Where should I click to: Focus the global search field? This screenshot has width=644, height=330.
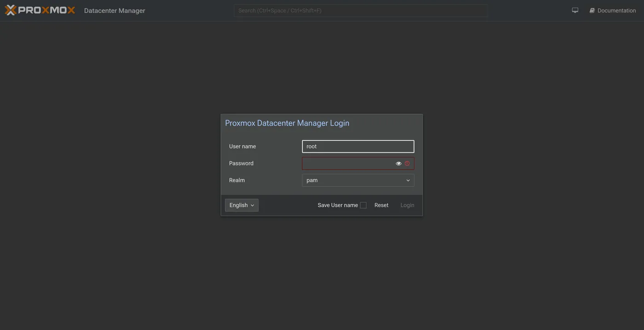pyautogui.click(x=361, y=11)
